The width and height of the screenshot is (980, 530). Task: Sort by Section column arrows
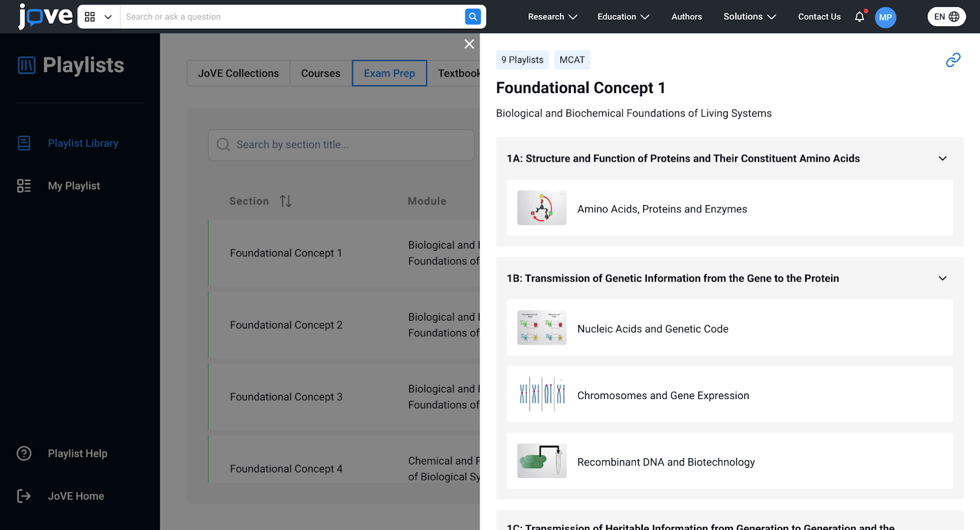click(x=285, y=201)
